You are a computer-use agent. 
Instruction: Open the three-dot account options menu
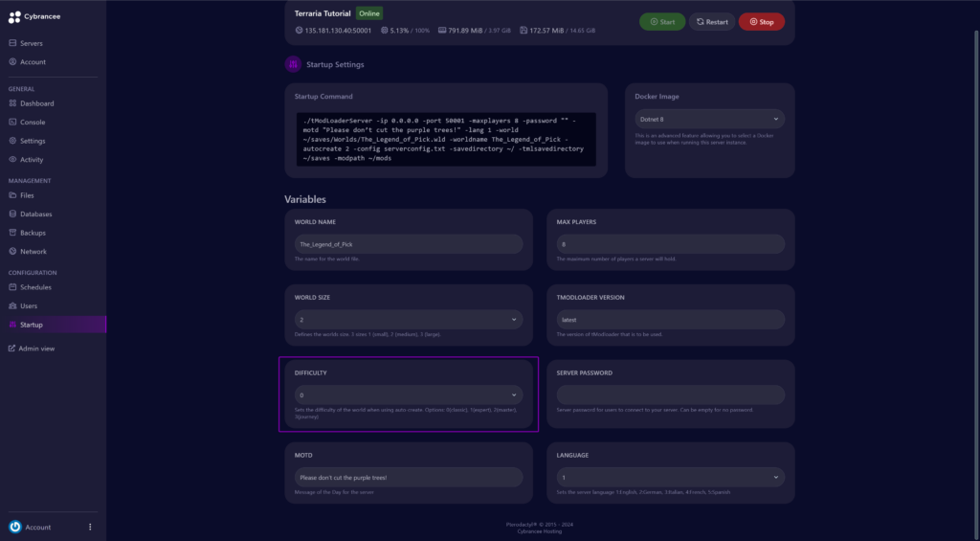point(90,527)
